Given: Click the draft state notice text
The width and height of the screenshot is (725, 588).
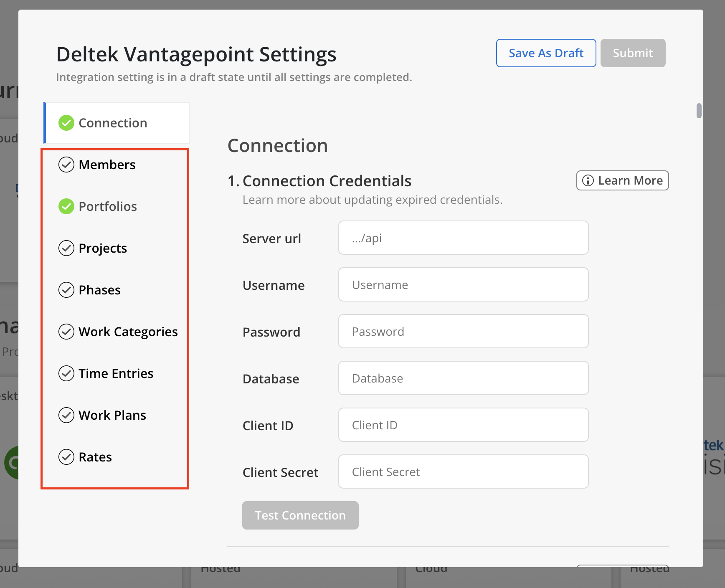Looking at the screenshot, I should point(234,77).
